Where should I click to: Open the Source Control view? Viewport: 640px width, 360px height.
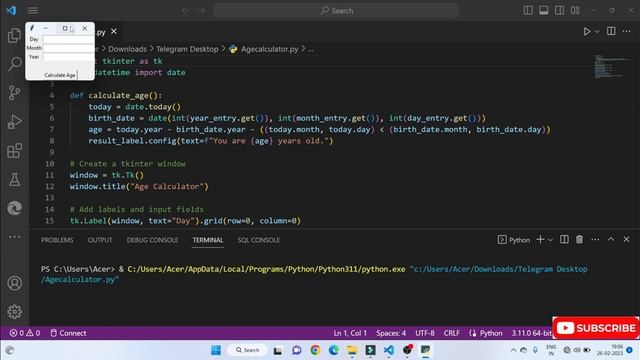[14, 93]
